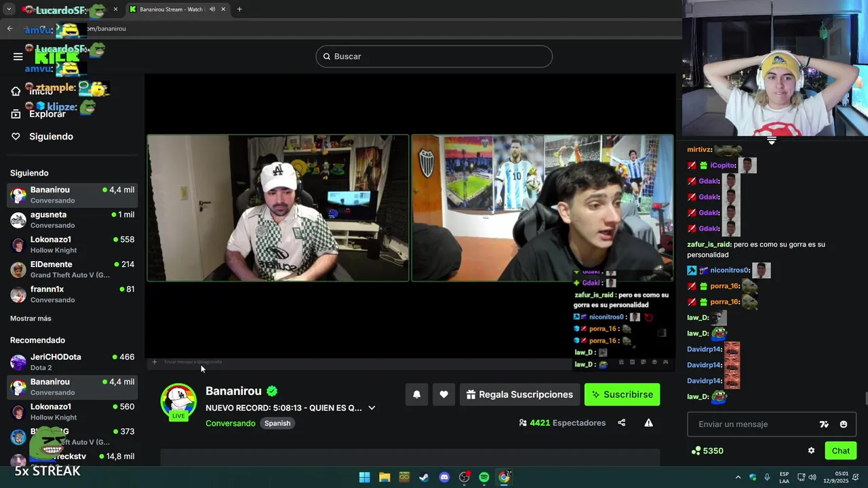Click the Suscribirse button
The image size is (868, 488).
[622, 394]
